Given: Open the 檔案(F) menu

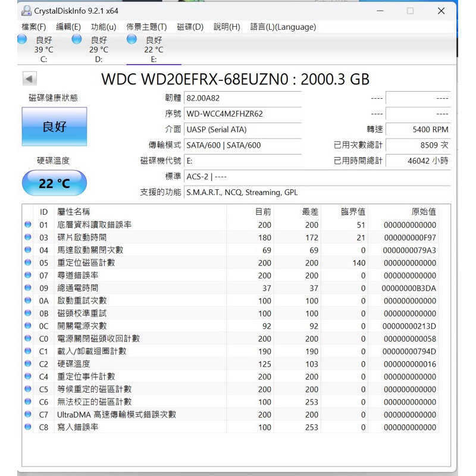Looking at the screenshot, I should pyautogui.click(x=33, y=27).
